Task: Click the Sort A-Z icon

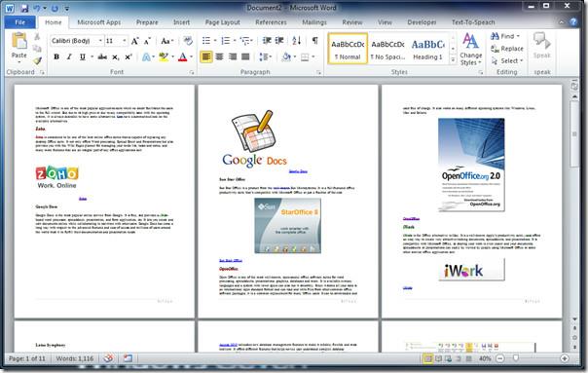Action: click(x=296, y=41)
